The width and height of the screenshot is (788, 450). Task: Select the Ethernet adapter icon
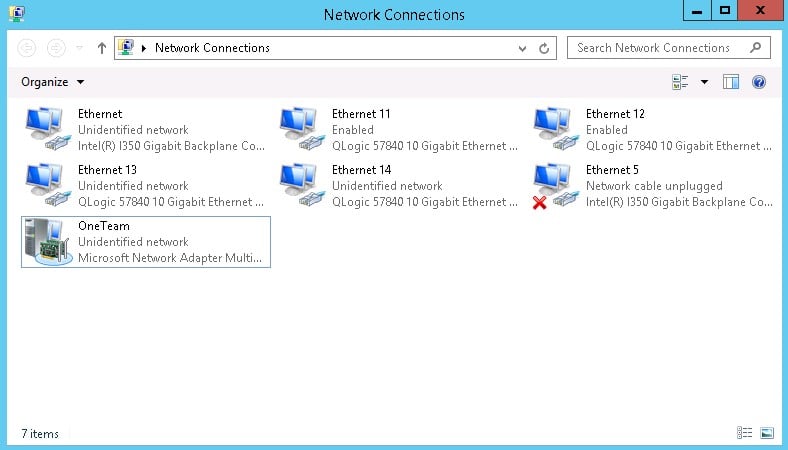(x=48, y=129)
